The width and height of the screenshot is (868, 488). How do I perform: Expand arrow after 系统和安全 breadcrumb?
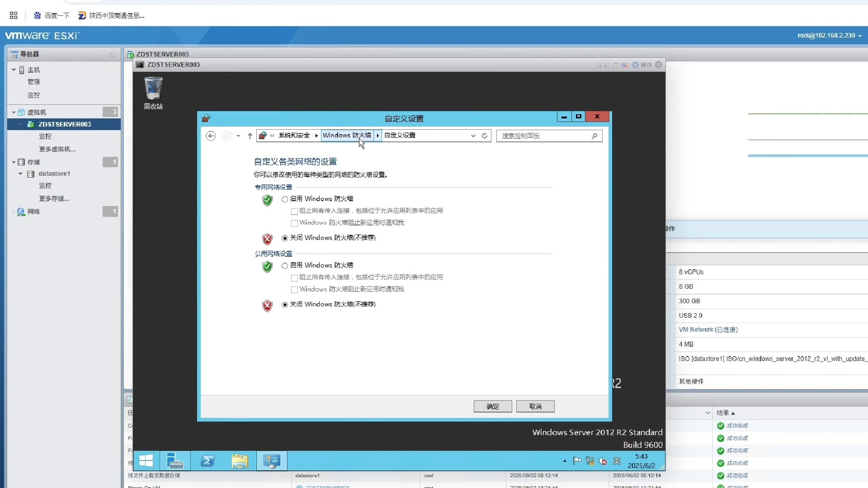(316, 135)
